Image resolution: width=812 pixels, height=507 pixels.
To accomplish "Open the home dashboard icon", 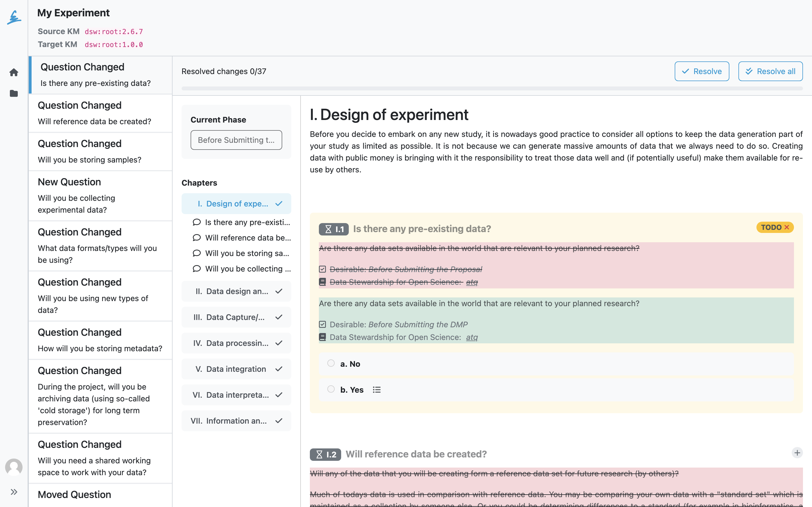I will (x=14, y=72).
